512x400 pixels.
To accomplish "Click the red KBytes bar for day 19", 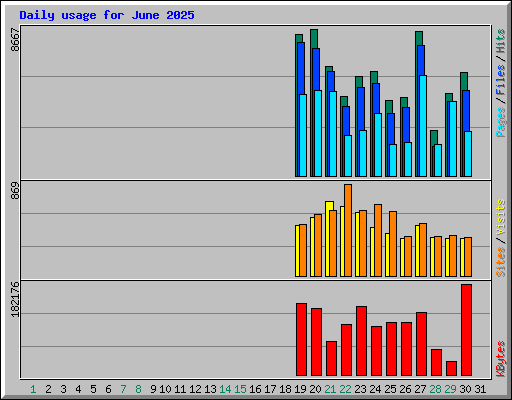I will pyautogui.click(x=301, y=339).
